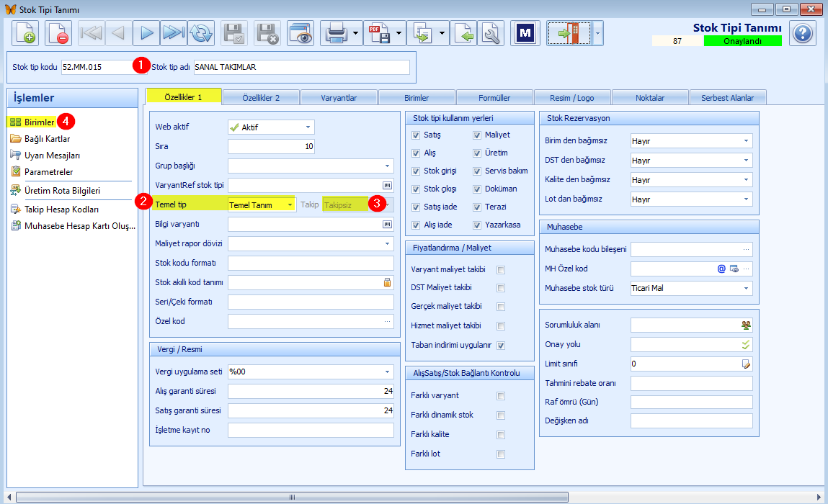Click the PDF export icon
828x504 pixels.
[379, 33]
